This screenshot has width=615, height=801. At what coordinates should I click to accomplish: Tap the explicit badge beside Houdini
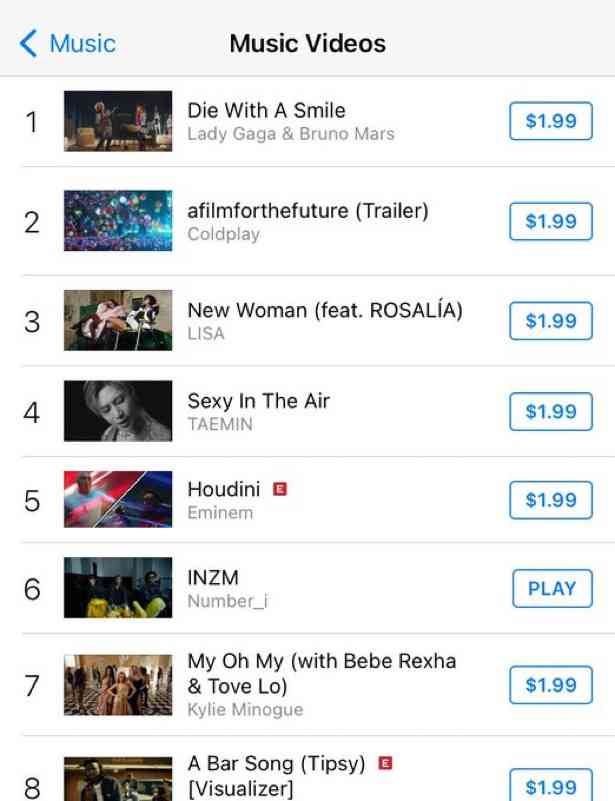(x=281, y=489)
